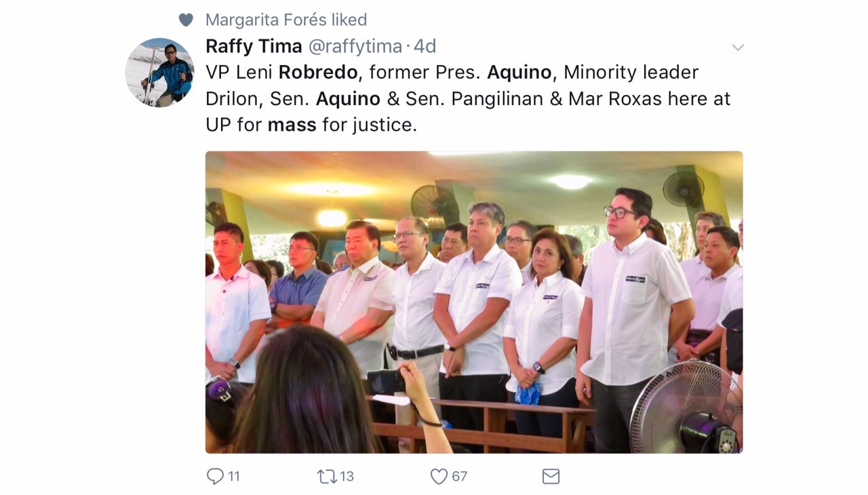868x495 pixels.
Task: Open the tweet options chevron menu
Action: [738, 47]
